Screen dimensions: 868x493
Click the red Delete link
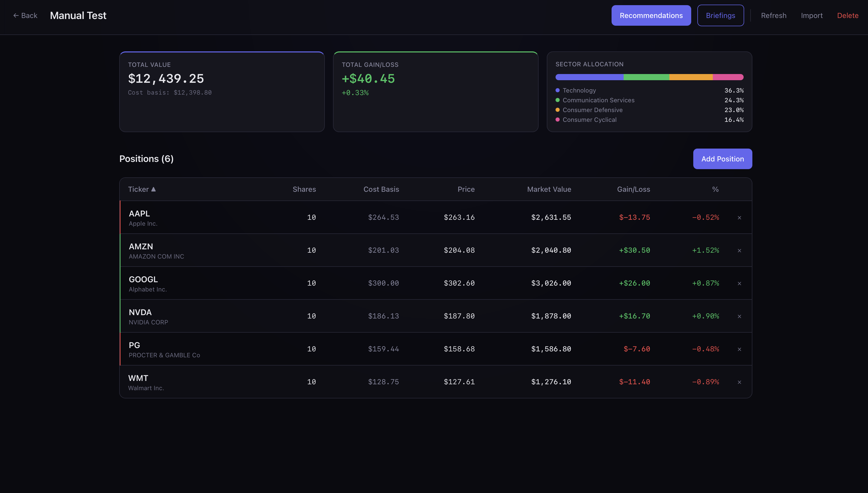coord(847,16)
